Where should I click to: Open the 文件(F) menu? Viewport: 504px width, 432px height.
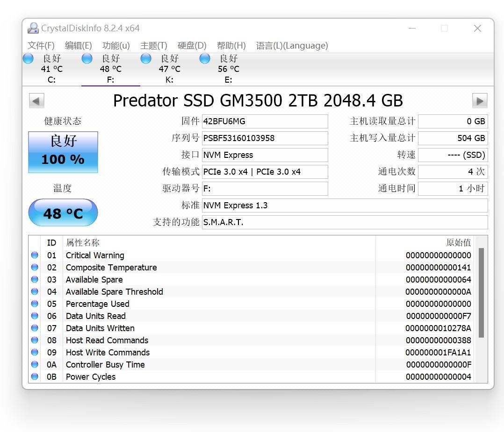point(41,46)
